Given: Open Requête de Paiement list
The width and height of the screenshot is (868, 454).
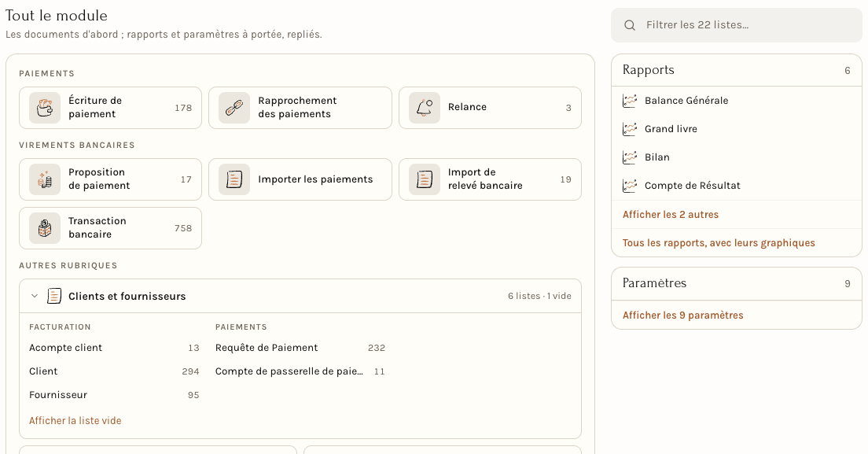Looking at the screenshot, I should [300, 348].
